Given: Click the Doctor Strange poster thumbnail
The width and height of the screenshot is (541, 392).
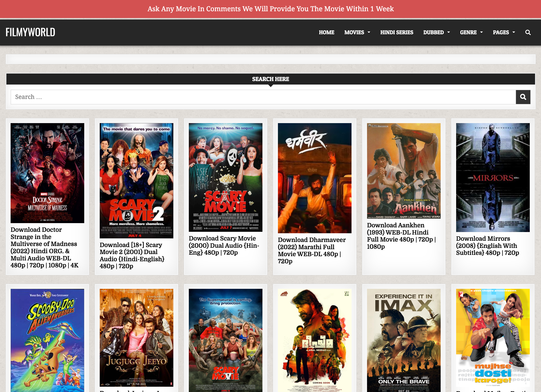Looking at the screenshot, I should pos(47,173).
